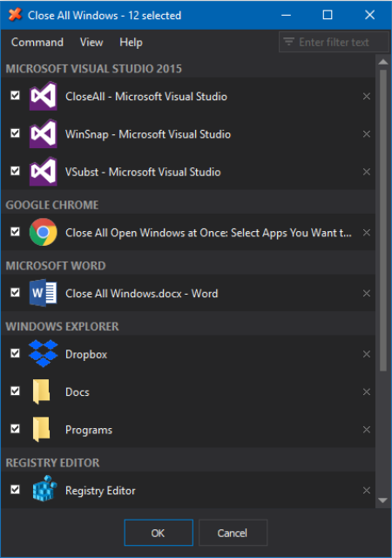Screen dimensions: 392x558
Task: Uncheck the Registry Editor checkbox
Action: 16,489
